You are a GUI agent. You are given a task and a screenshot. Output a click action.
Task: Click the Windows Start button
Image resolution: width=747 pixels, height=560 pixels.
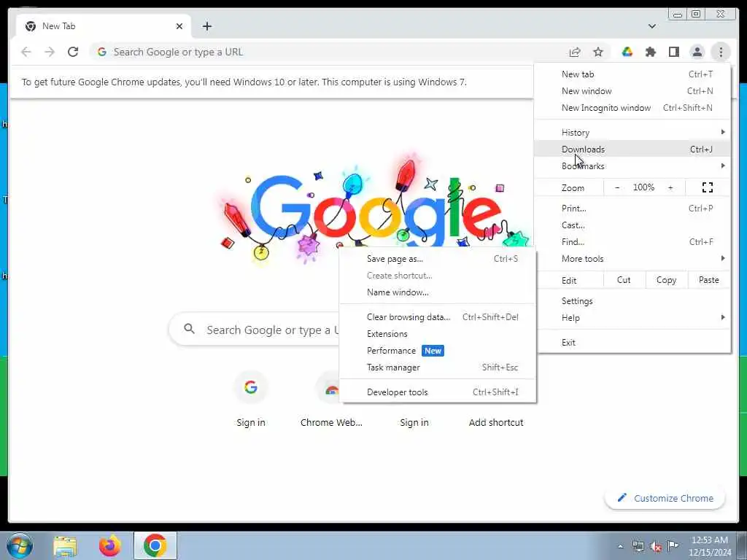[20, 545]
